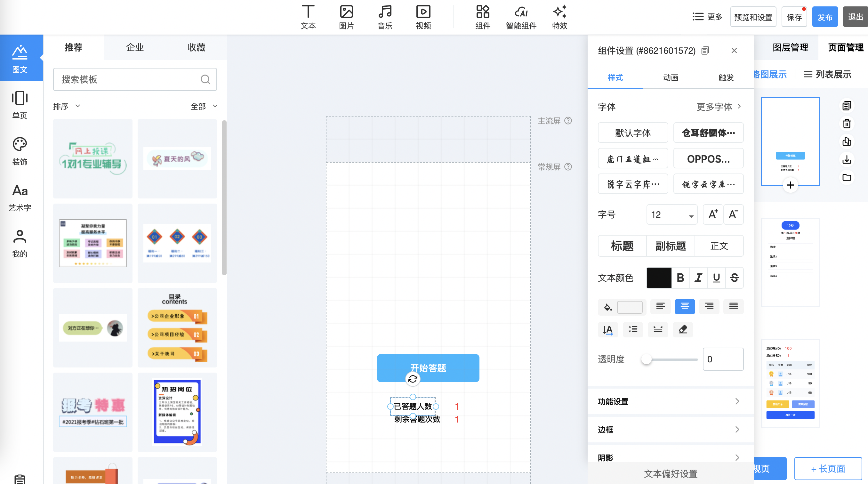Toggle bold formatting
The width and height of the screenshot is (868, 484).
point(680,278)
